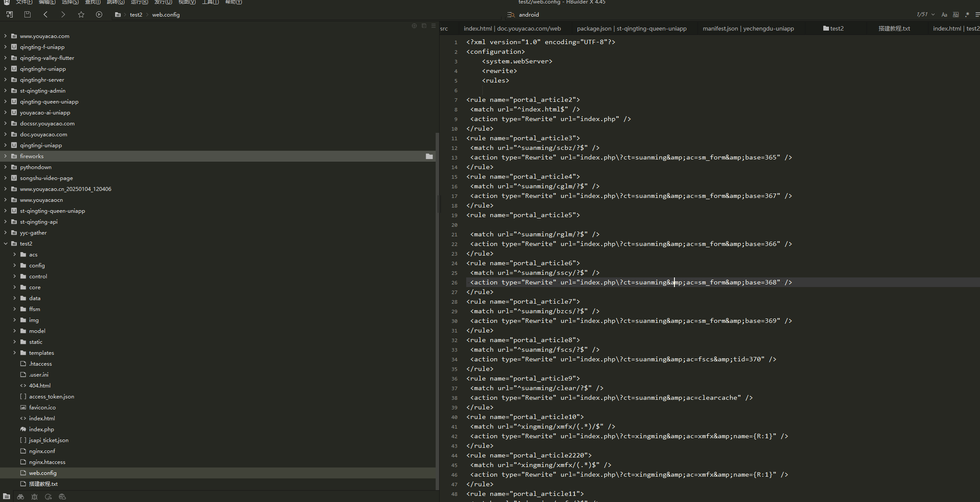Click the undo icon in toolbar

(x=45, y=14)
